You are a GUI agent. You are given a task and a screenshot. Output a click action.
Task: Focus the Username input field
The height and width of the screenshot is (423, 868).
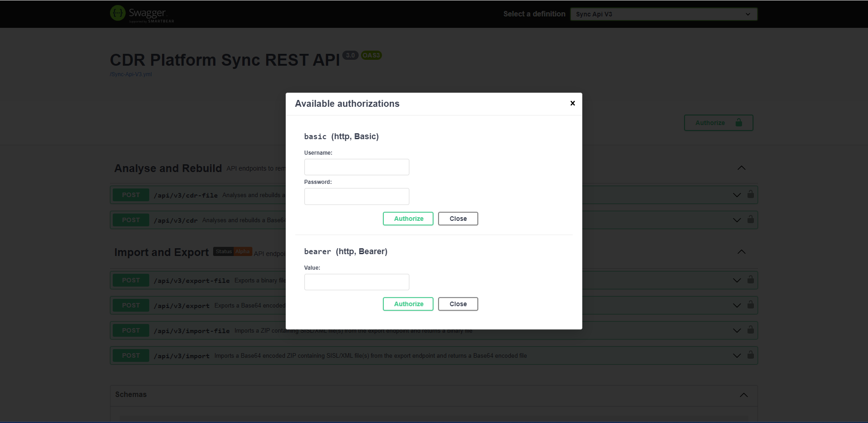[356, 167]
